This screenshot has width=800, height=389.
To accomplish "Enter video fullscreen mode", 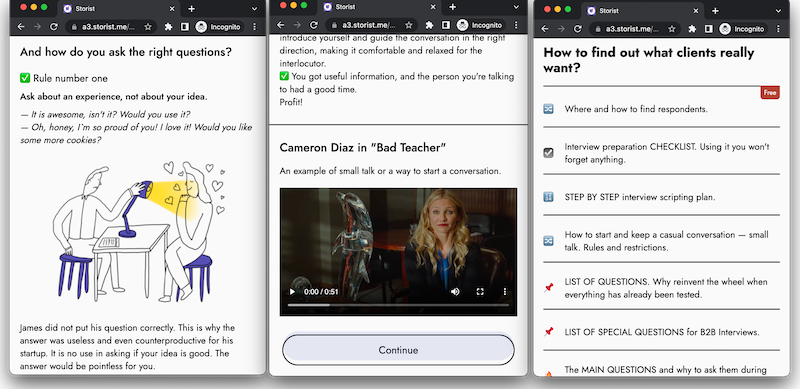I will [x=480, y=292].
